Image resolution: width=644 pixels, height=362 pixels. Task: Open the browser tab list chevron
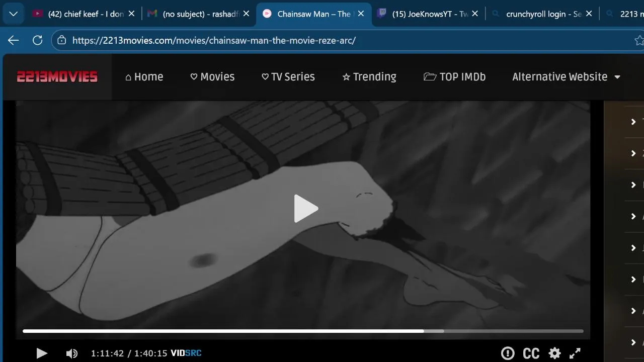tap(14, 14)
